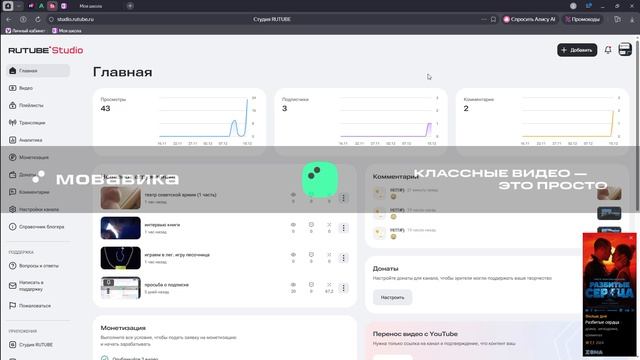Click the Настроить donations button
Screen dimensions: 640x360
coord(392,297)
